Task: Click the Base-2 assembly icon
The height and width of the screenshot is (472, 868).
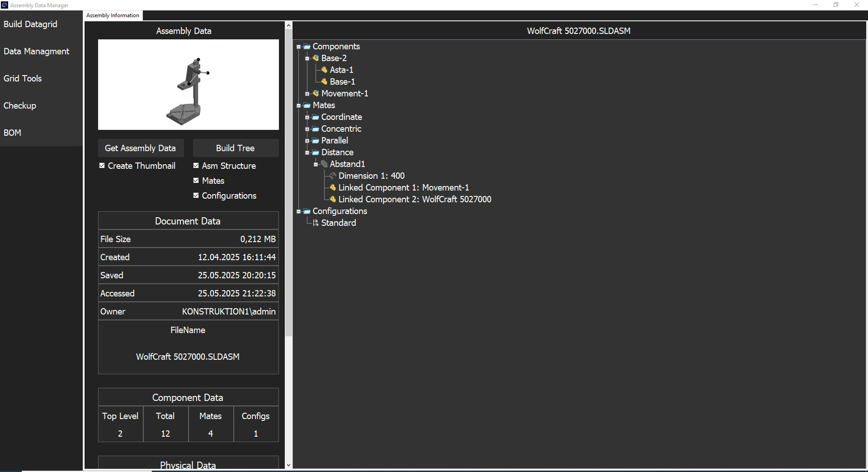Action: pos(316,58)
